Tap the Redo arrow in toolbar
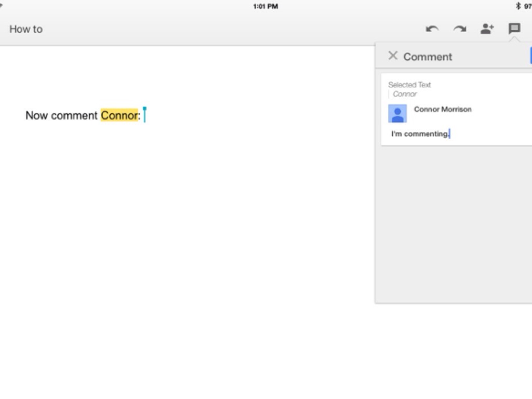Screen dimensions: 532x399 coord(460,29)
